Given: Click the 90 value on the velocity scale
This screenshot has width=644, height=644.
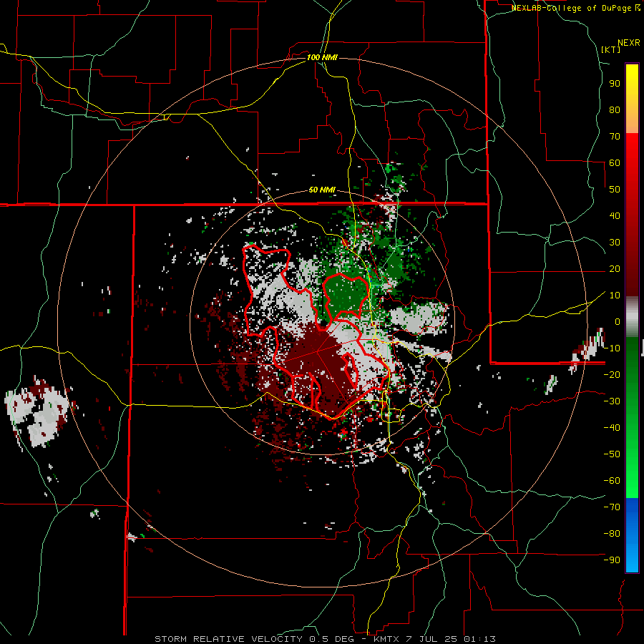Looking at the screenshot, I should point(615,84).
